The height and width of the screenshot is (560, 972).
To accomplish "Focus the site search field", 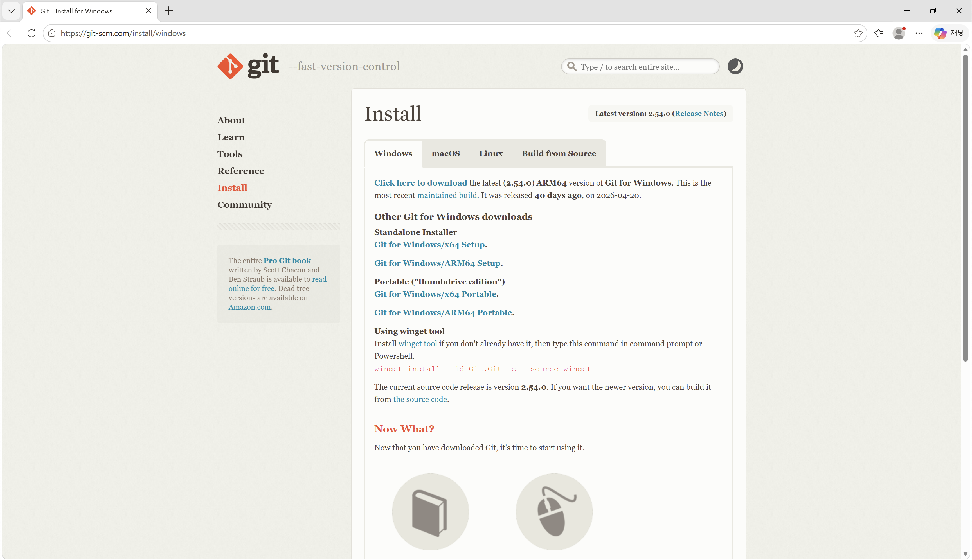I will (640, 67).
